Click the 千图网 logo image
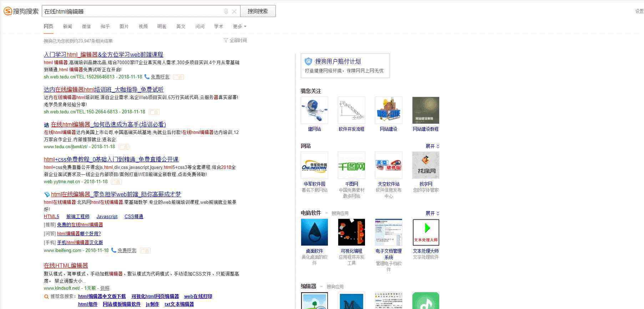Screen dimensions: 644x309 click(351, 165)
